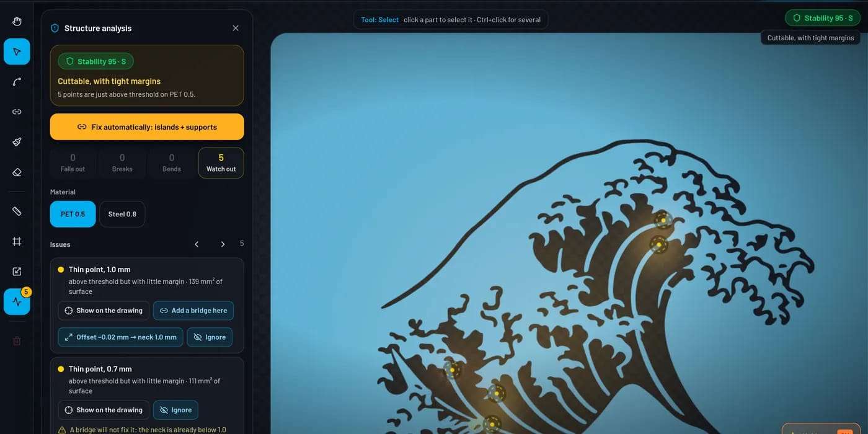Ignore the 1.0 mm thin point issue
868x434 pixels.
click(x=210, y=337)
